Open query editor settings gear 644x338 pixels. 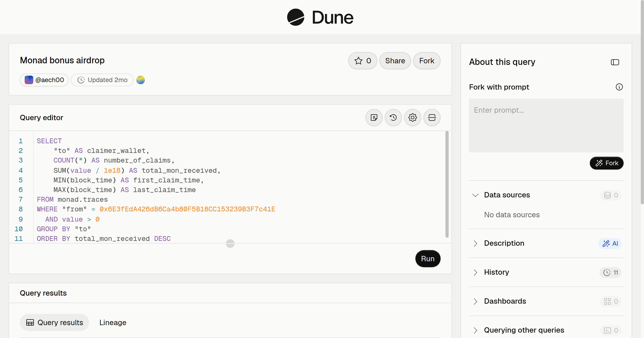pyautogui.click(x=412, y=117)
